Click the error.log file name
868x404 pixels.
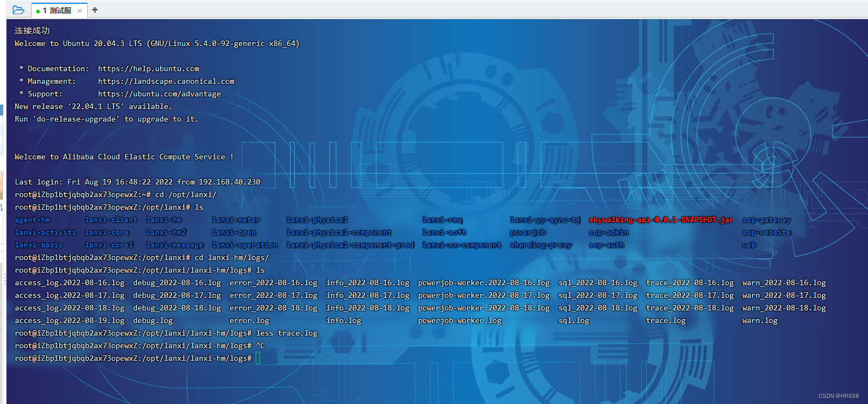[x=249, y=320]
